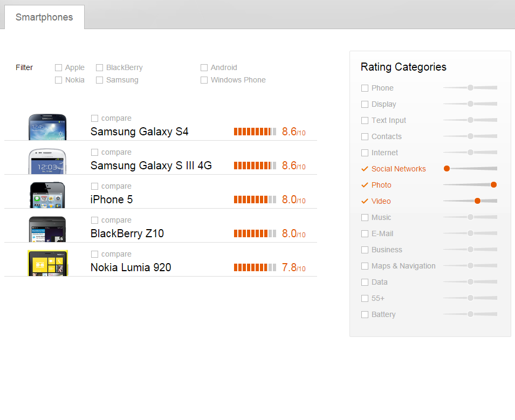Click the BlackBerry Z10 phone image
515x420 pixels.
[47, 229]
